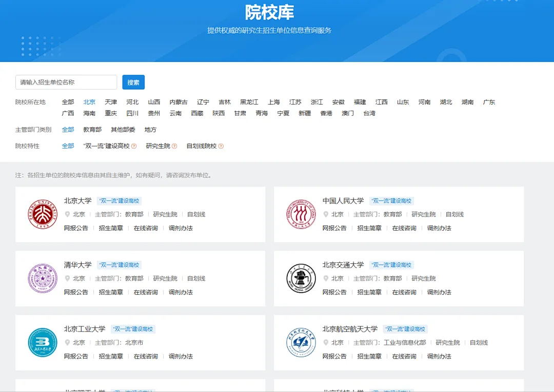The height and width of the screenshot is (392, 554).
Task: Filter by 天津 location
Action: pyautogui.click(x=111, y=102)
